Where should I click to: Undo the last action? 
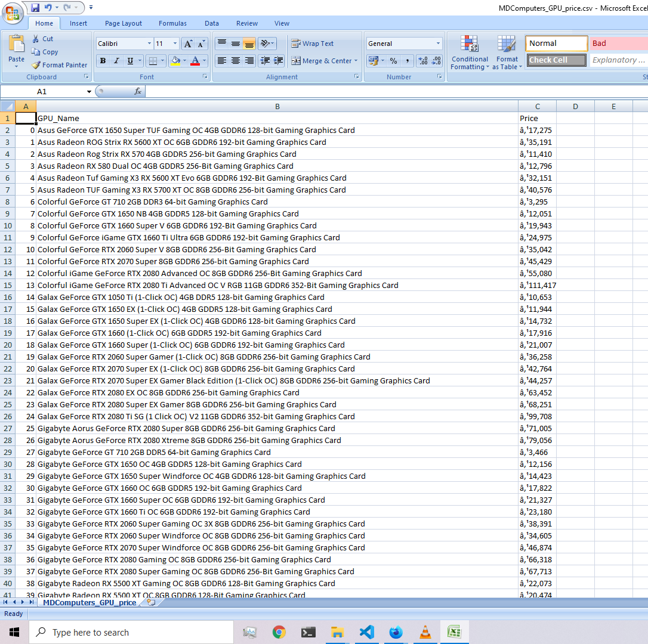(x=48, y=7)
